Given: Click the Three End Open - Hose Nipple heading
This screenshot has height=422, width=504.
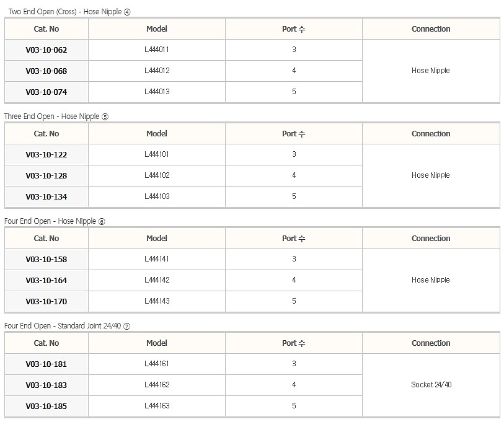Looking at the screenshot, I should [56, 116].
